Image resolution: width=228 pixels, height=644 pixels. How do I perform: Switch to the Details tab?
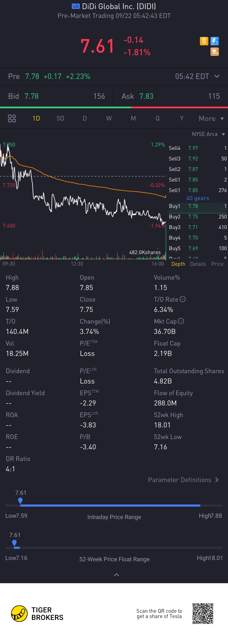tap(198, 264)
